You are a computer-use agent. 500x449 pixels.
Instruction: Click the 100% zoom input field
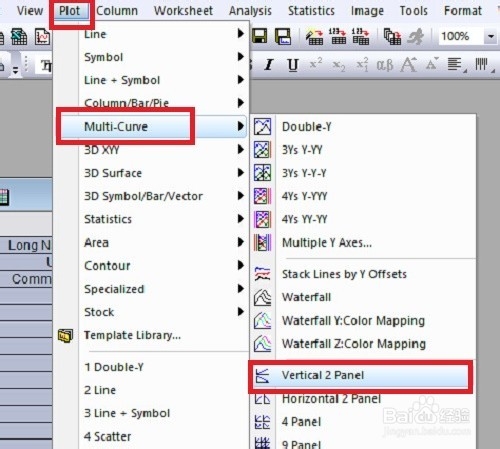tap(461, 36)
